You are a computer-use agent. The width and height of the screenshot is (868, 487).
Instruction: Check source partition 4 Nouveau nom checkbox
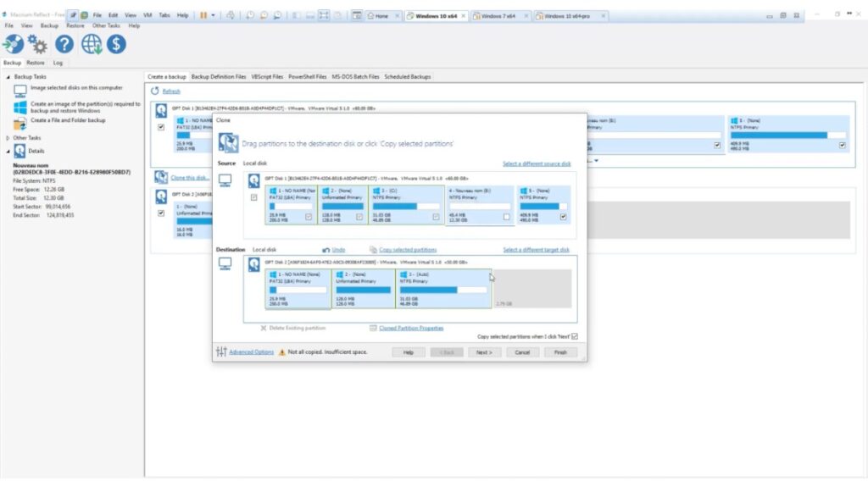click(507, 217)
